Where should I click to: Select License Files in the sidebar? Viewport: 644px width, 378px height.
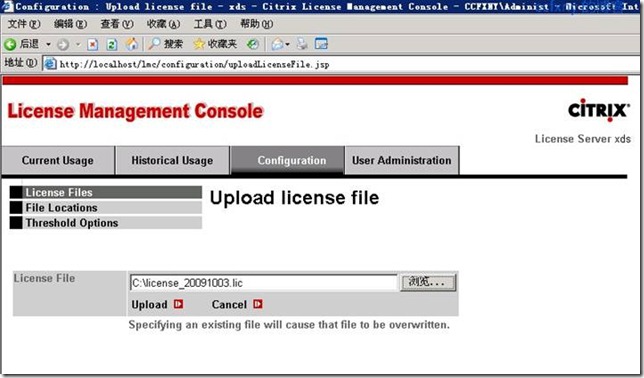(106, 192)
